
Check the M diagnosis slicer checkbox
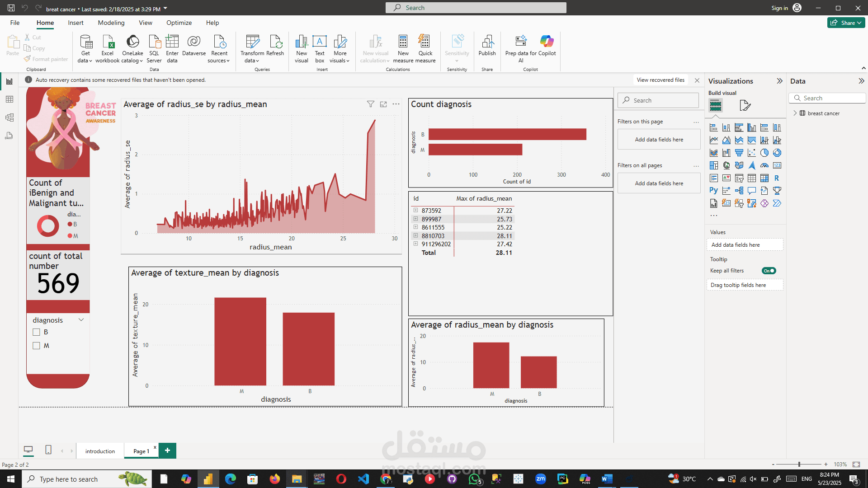click(37, 346)
